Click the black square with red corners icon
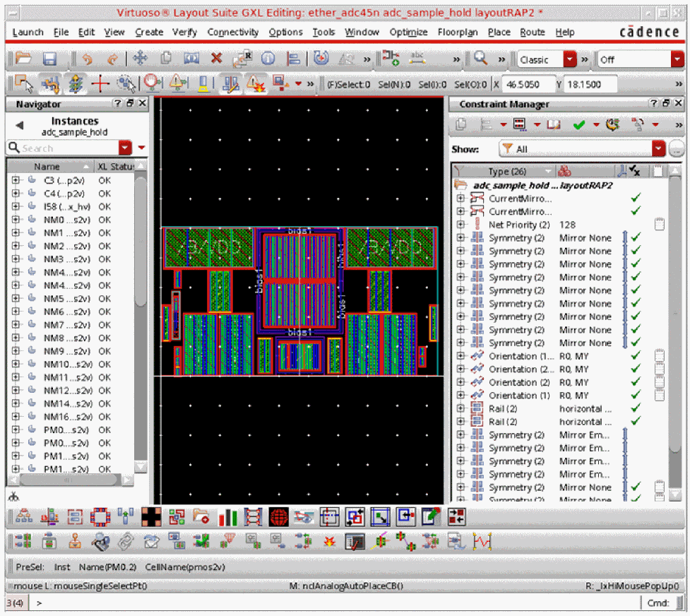 point(150,517)
